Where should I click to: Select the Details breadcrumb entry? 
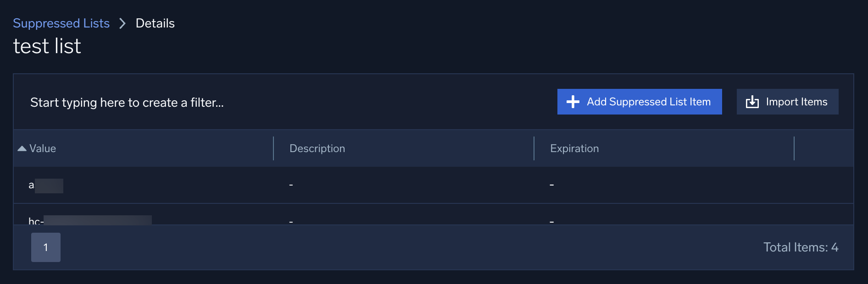point(155,23)
